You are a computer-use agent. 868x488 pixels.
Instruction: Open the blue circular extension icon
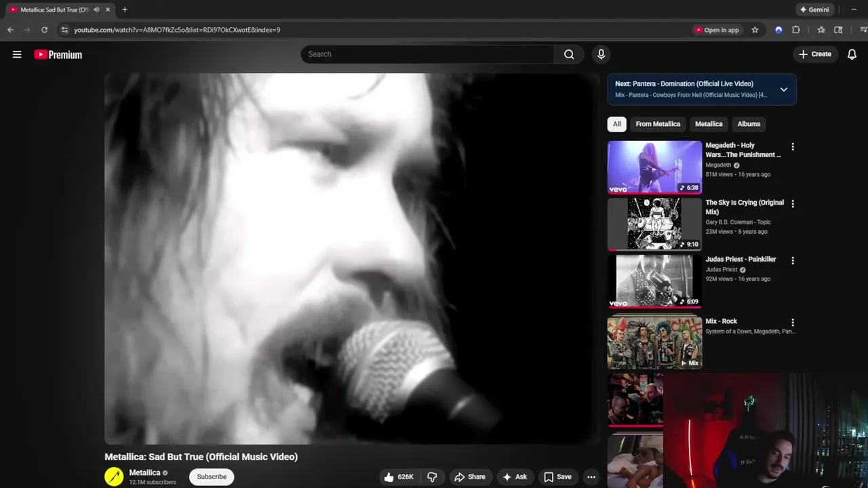(778, 30)
